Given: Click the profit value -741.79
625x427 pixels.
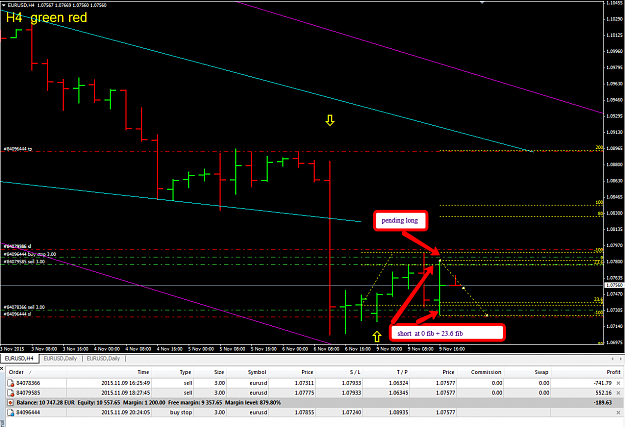Looking at the screenshot, I should [x=602, y=383].
